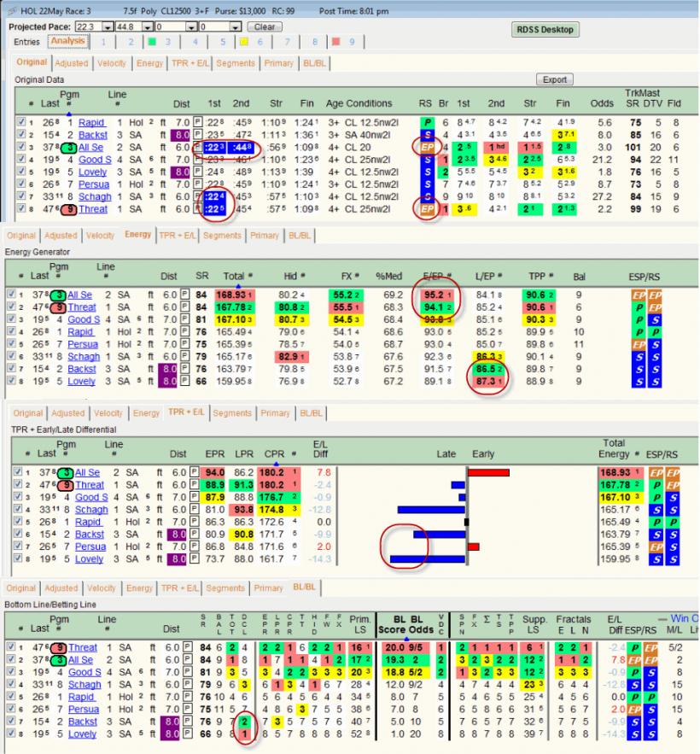Click the race window icon beside HOL 22May

13,10
